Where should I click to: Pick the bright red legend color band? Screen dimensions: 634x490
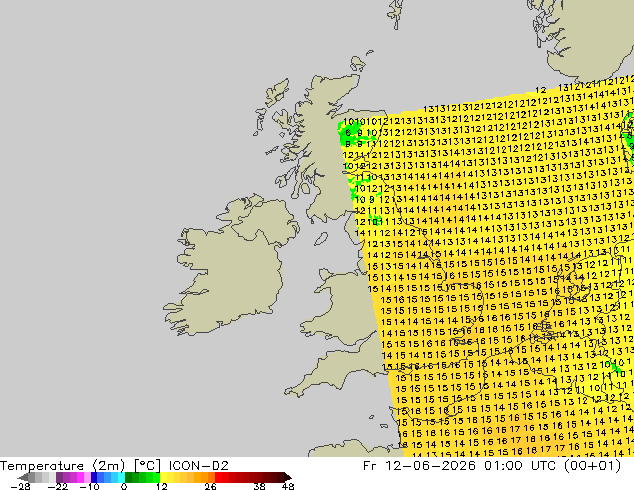pos(218,477)
